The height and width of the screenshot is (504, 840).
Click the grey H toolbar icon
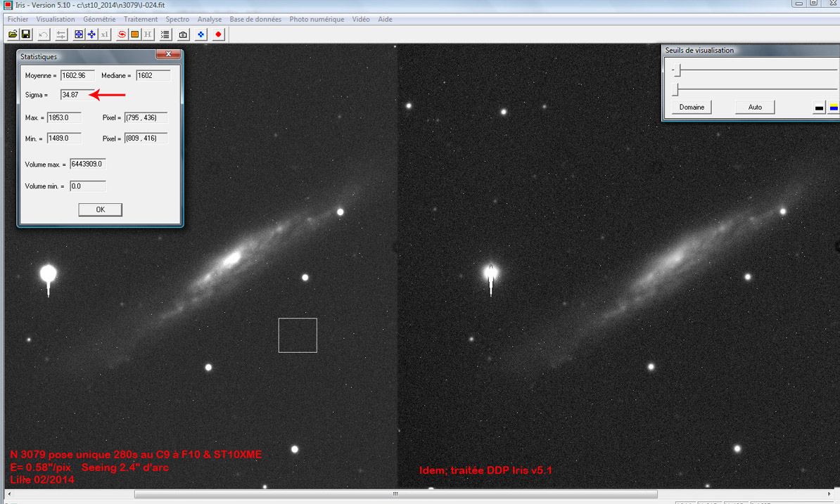pos(148,34)
